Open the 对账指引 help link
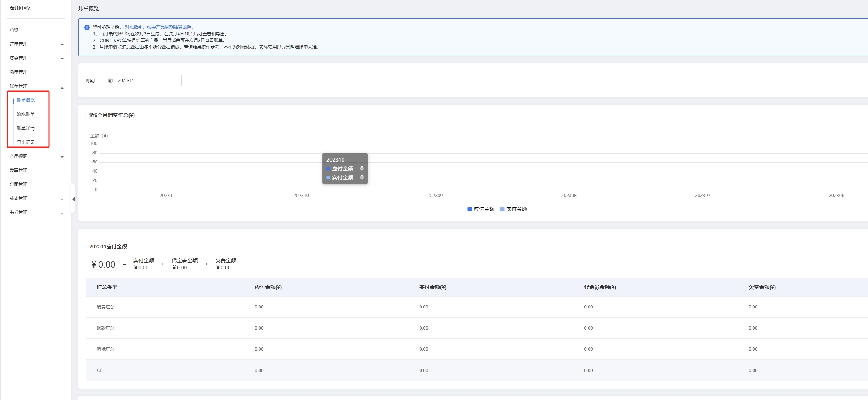Image resolution: width=868 pixels, height=400 pixels. click(x=133, y=27)
